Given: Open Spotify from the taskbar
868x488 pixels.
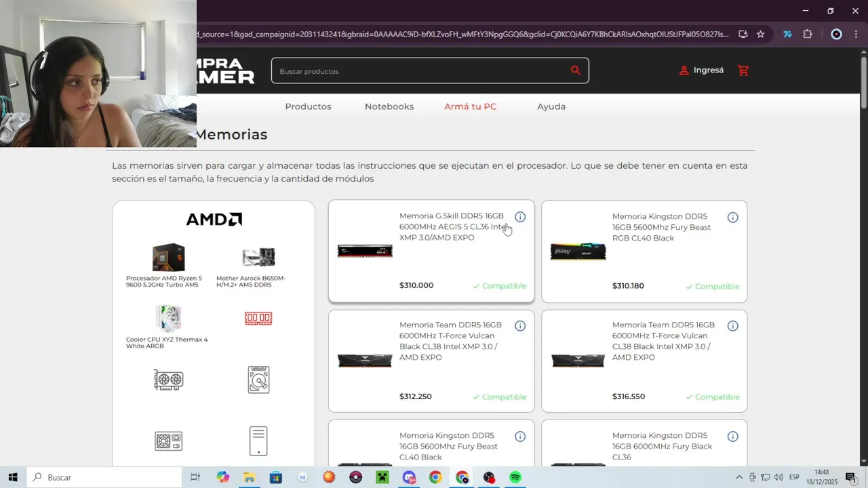Looking at the screenshot, I should click(x=515, y=477).
